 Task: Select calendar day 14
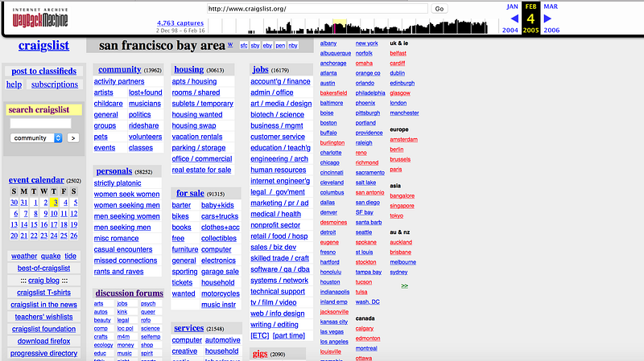(x=24, y=225)
